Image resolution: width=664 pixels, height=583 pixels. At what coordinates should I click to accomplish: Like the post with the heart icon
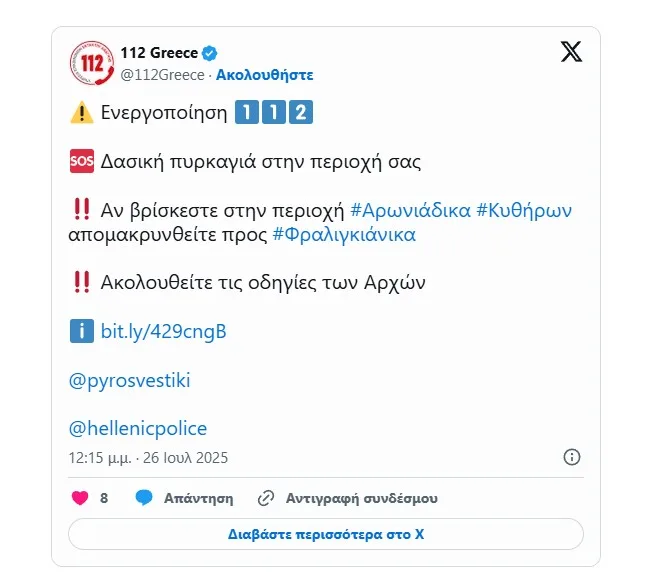click(80, 498)
